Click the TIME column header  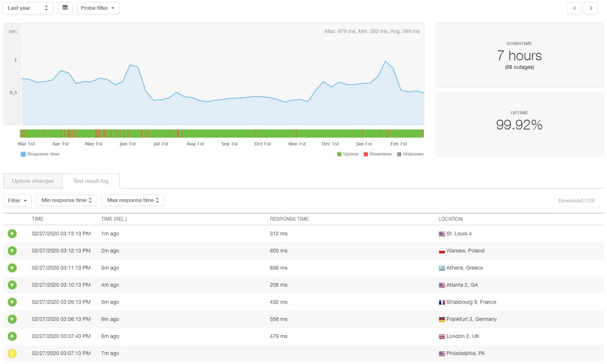click(x=37, y=219)
